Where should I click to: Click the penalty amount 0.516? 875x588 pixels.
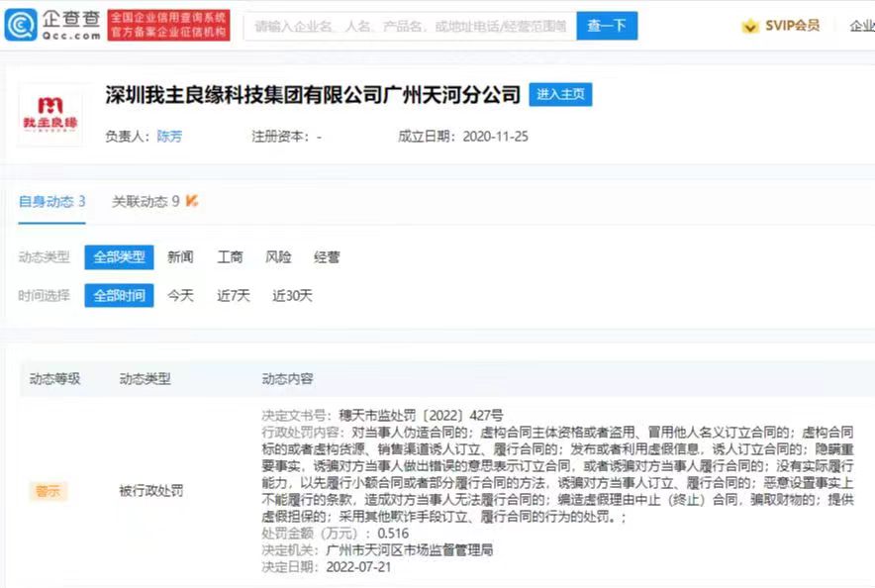pyautogui.click(x=393, y=534)
